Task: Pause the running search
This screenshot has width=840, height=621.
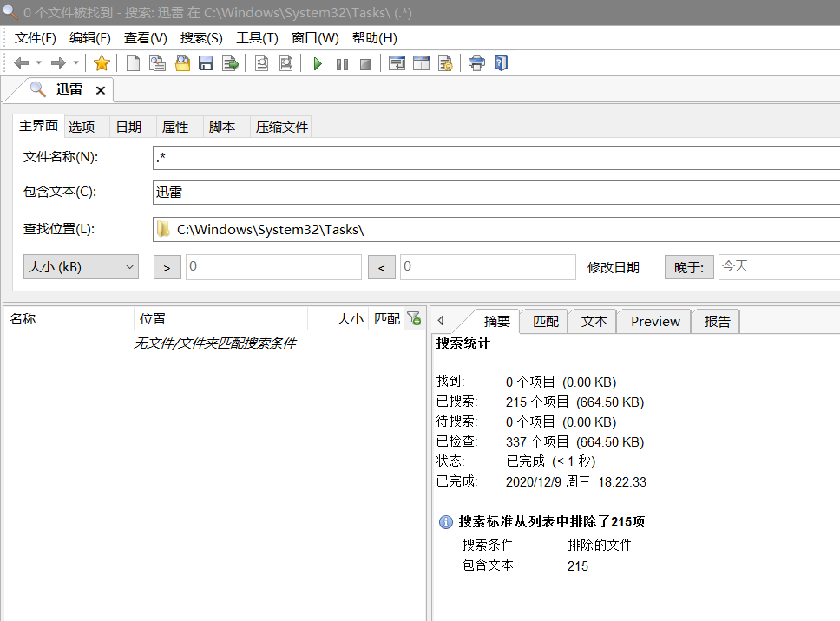Action: [x=342, y=62]
